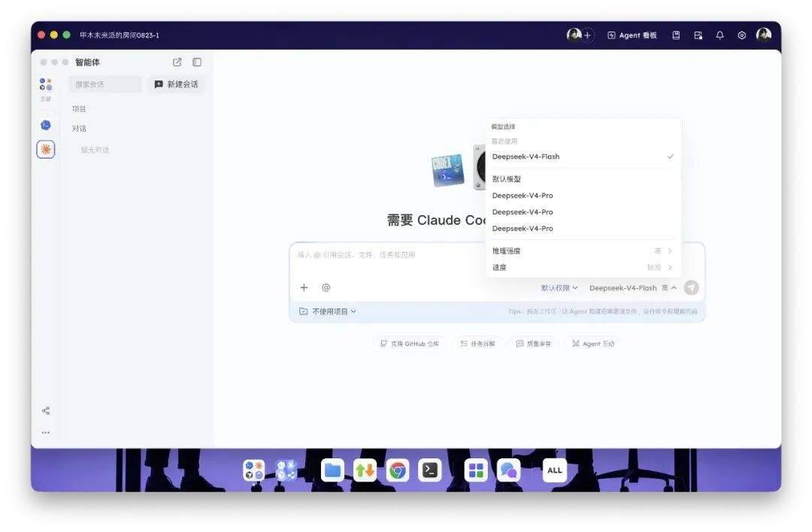Image resolution: width=812 pixels, height=532 pixels.
Task: Open the chat bubbles app in dock
Action: [x=508, y=470]
